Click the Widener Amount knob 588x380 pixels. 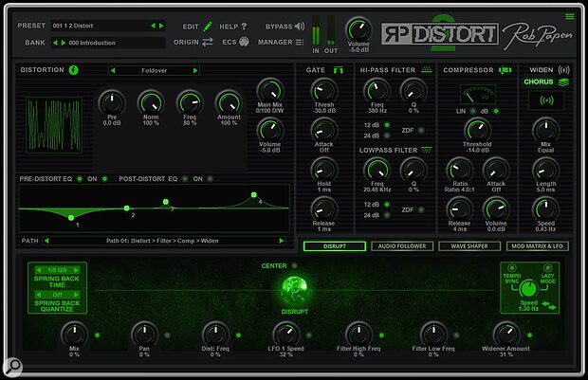[x=505, y=335]
